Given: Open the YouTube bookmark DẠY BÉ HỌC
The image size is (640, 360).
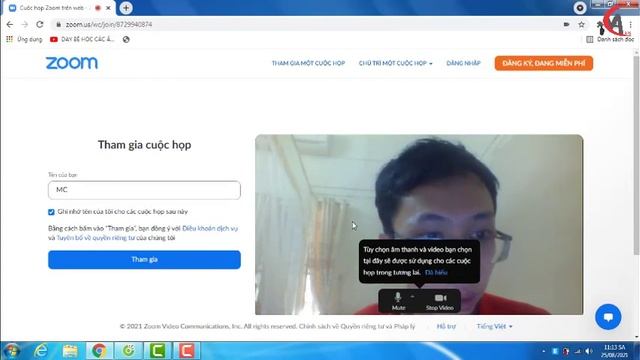Looking at the screenshot, I should click(82, 39).
